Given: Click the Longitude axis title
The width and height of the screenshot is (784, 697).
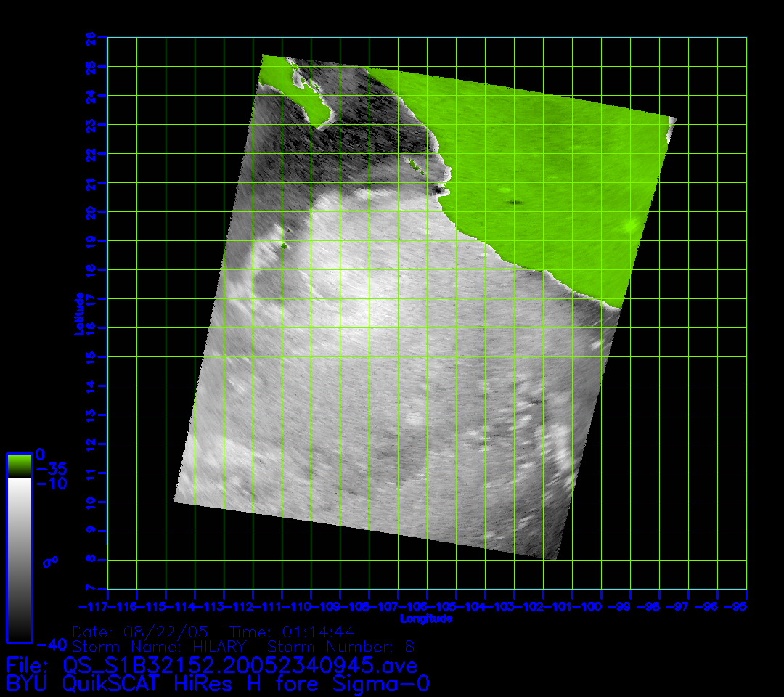Looking at the screenshot, I should click(426, 619).
